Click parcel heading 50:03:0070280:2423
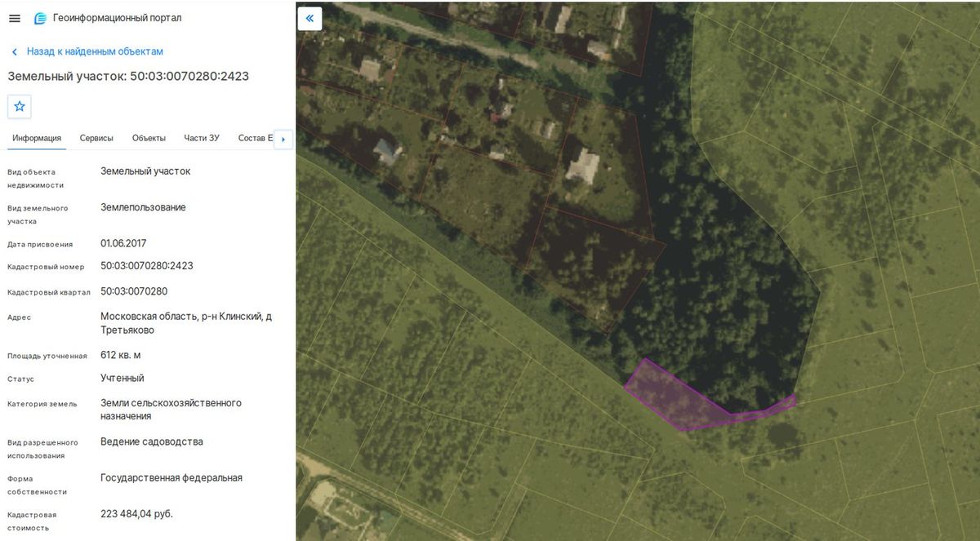Image resolution: width=980 pixels, height=541 pixels. [128, 76]
